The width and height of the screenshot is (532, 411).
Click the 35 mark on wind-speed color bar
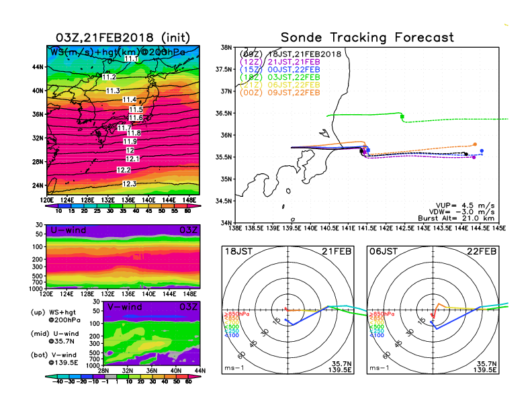click(123, 211)
